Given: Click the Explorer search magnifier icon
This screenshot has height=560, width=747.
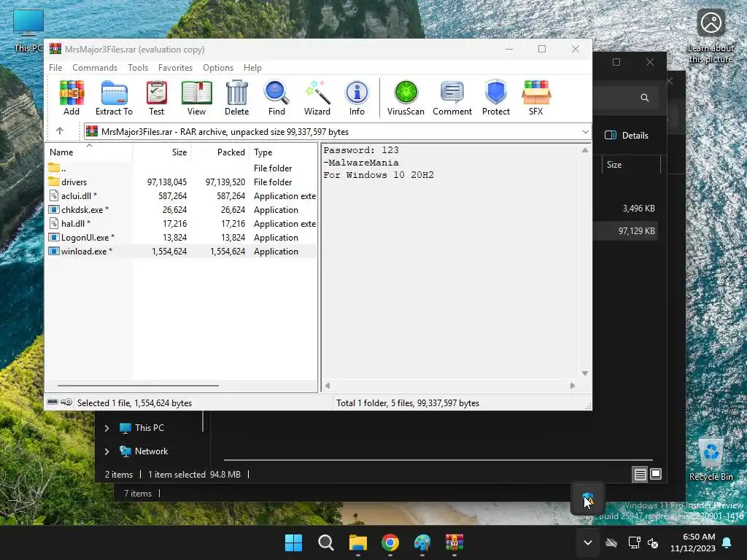Looking at the screenshot, I should click(645, 98).
